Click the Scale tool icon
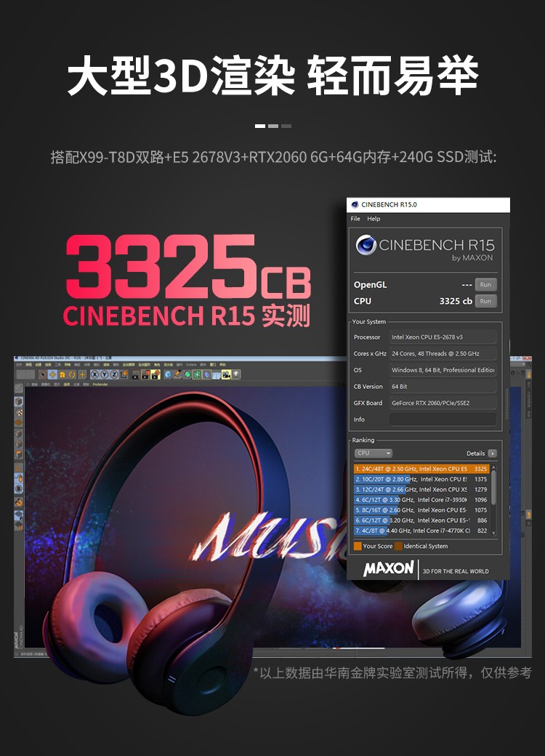This screenshot has width=545, height=756. click(x=62, y=374)
